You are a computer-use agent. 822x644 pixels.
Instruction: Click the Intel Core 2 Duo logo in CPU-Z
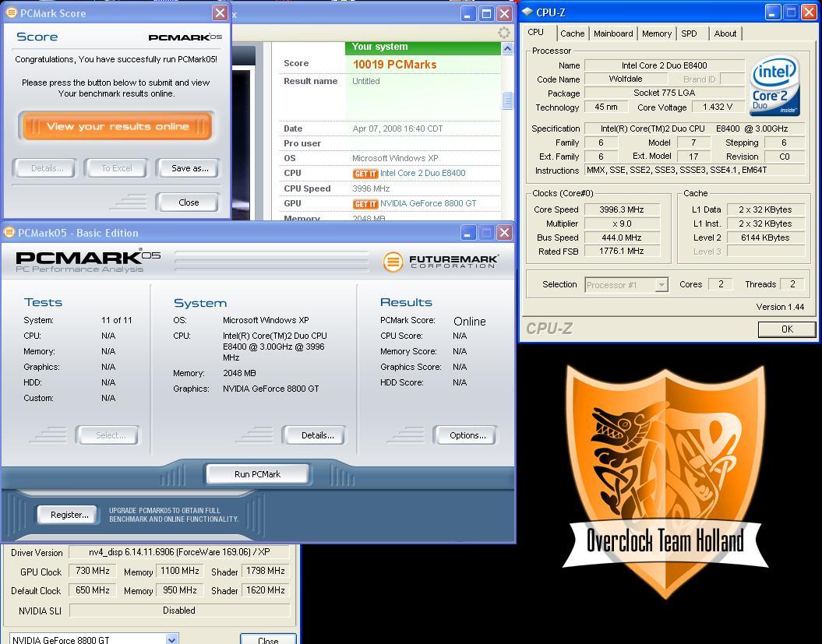click(x=774, y=85)
